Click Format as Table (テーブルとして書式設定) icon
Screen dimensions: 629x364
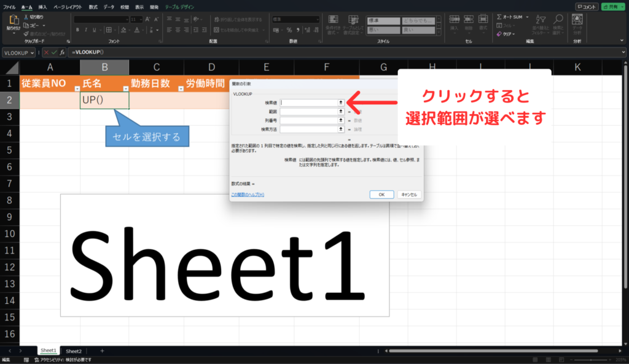coord(353,20)
